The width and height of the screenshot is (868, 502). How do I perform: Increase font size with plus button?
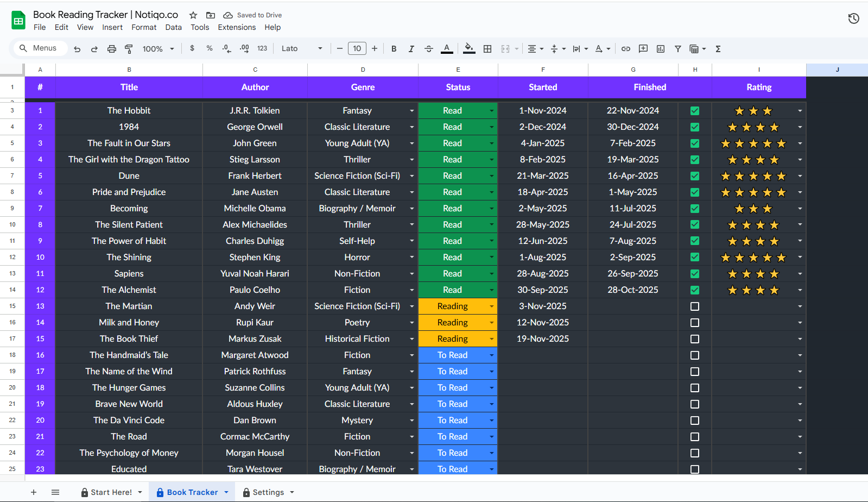click(375, 49)
